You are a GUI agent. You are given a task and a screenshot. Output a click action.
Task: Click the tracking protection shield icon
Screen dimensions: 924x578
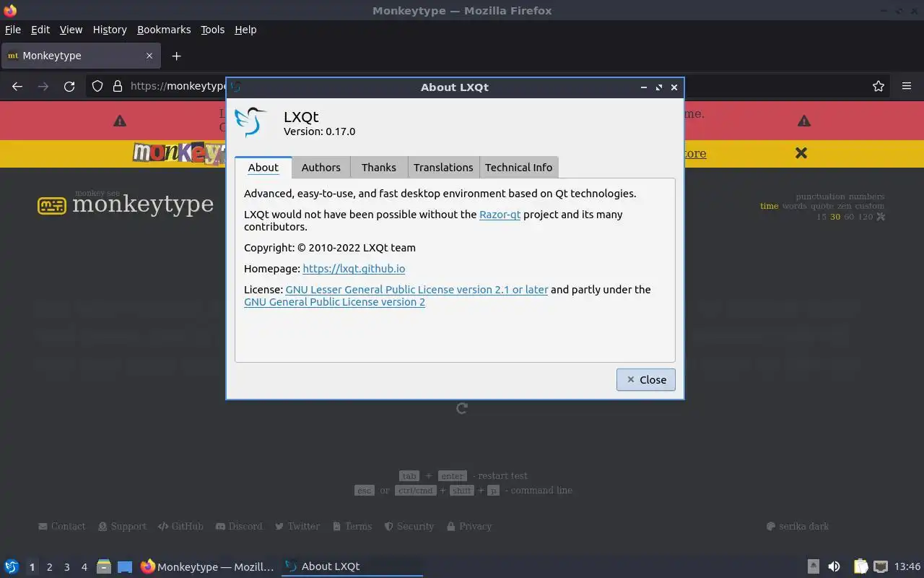tap(97, 86)
